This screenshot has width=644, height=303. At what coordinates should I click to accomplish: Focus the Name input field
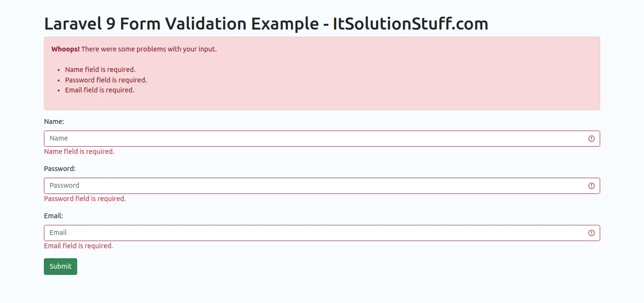click(315, 139)
